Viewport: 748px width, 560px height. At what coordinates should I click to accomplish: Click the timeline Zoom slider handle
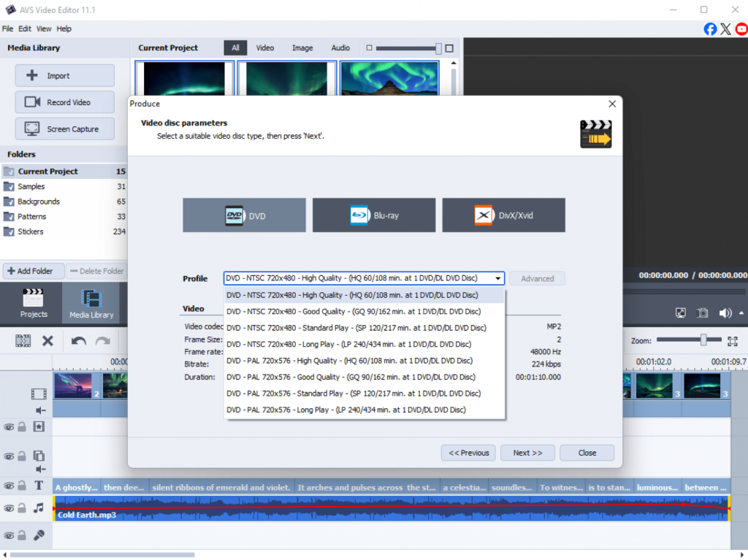703,340
